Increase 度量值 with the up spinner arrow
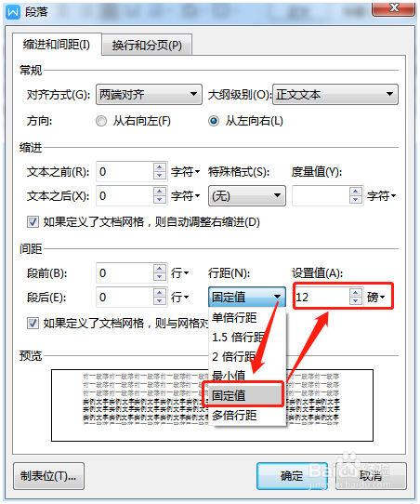 point(355,192)
